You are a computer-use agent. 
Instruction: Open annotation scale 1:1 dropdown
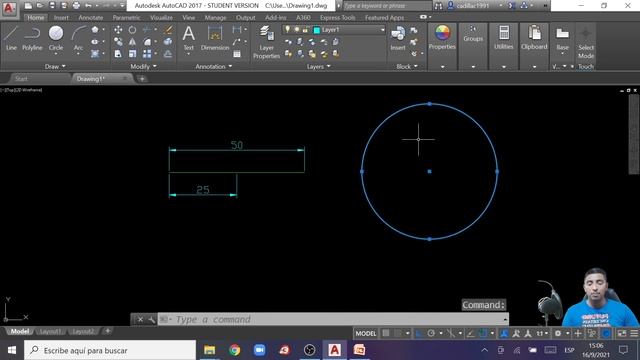pos(542,333)
